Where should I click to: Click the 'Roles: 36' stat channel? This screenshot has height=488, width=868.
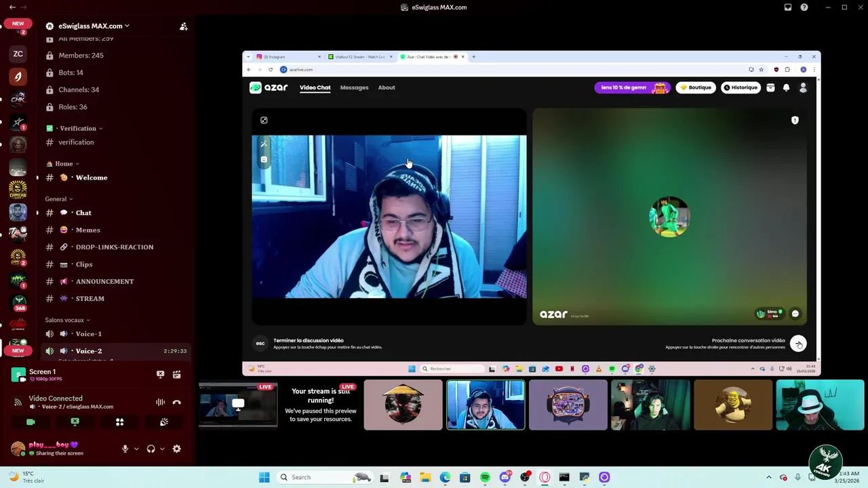point(115,106)
